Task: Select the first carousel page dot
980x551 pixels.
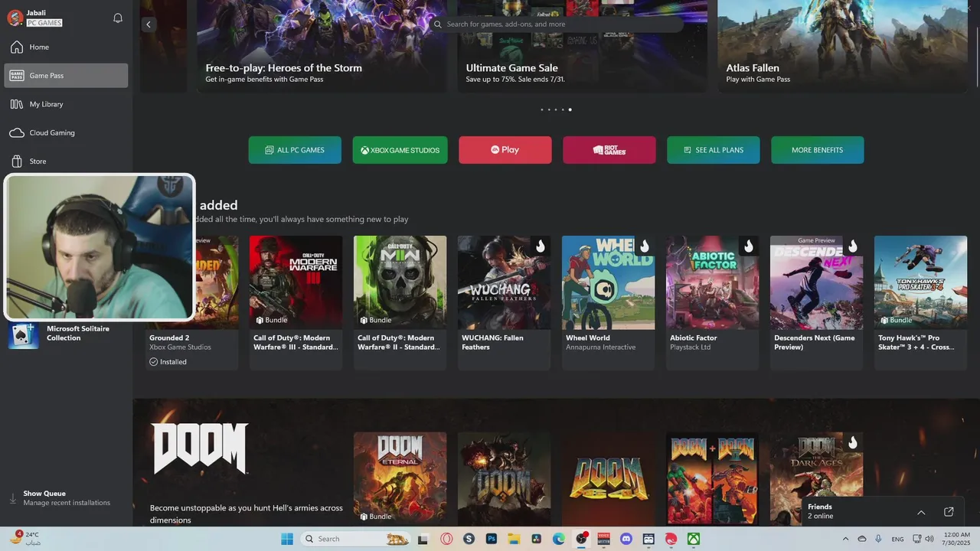Action: coord(542,109)
